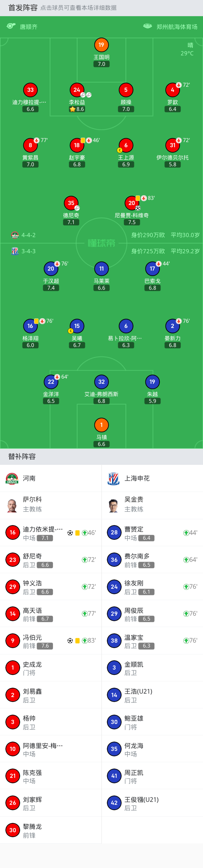Click the Henan club crest in substitutes
The image size is (203, 868).
[x=12, y=478]
